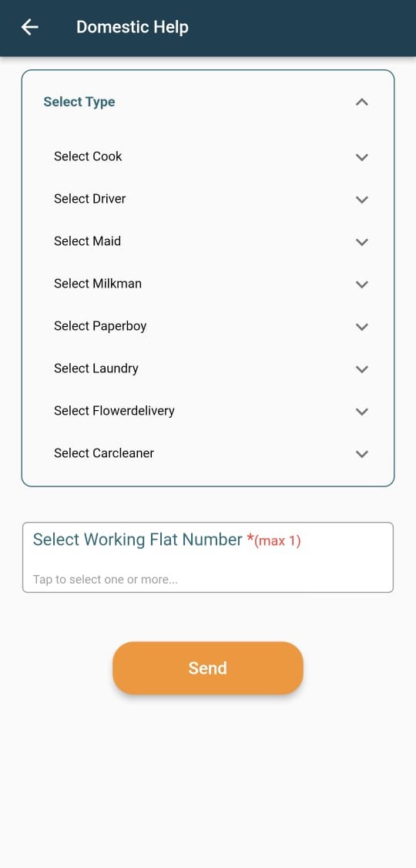The width and height of the screenshot is (416, 868).
Task: Click the Select Type heading
Action: tap(79, 102)
